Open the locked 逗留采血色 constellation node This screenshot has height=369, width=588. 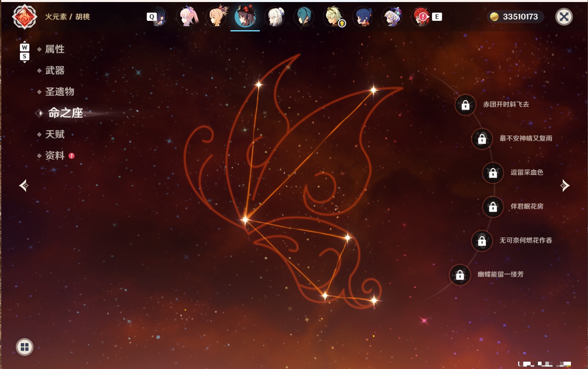(493, 173)
